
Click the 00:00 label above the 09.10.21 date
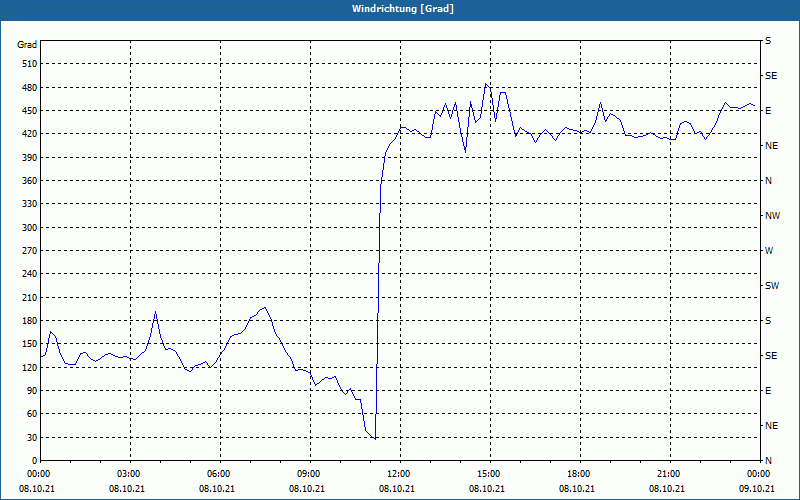pos(760,473)
